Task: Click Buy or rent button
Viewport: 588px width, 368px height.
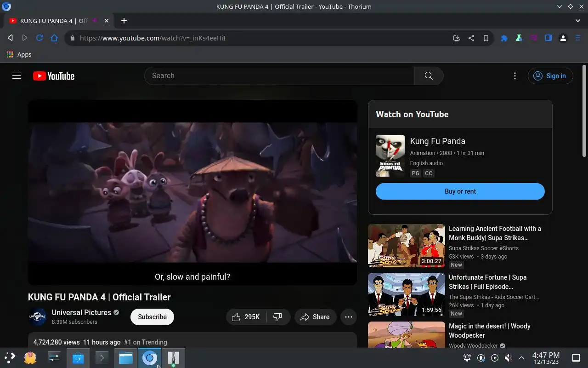Action: [460, 191]
